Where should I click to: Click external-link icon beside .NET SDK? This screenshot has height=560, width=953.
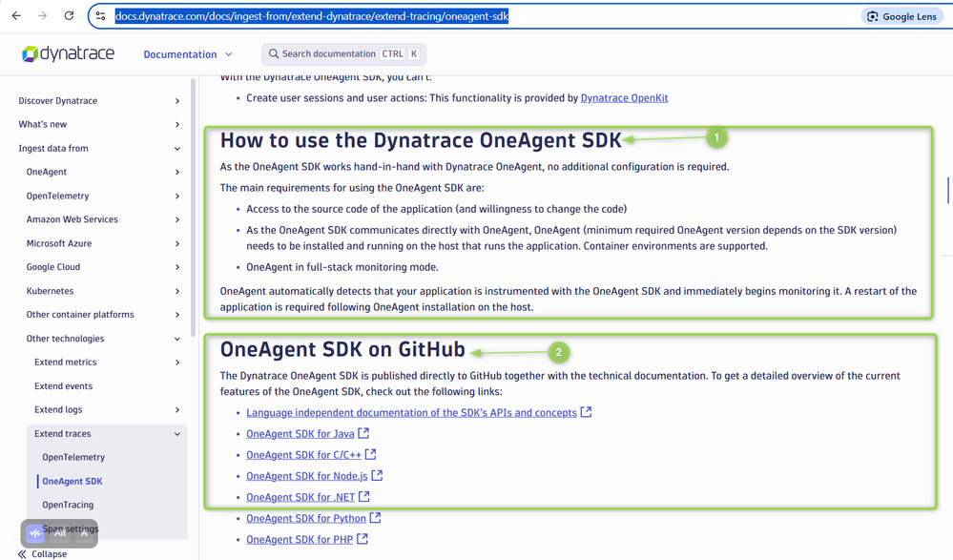[364, 497]
